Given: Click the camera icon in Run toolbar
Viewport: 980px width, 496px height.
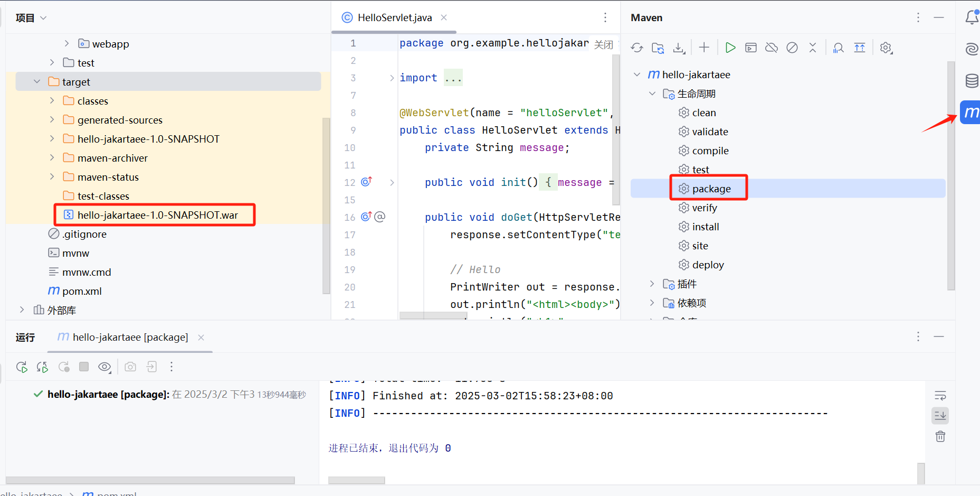Looking at the screenshot, I should [130, 367].
